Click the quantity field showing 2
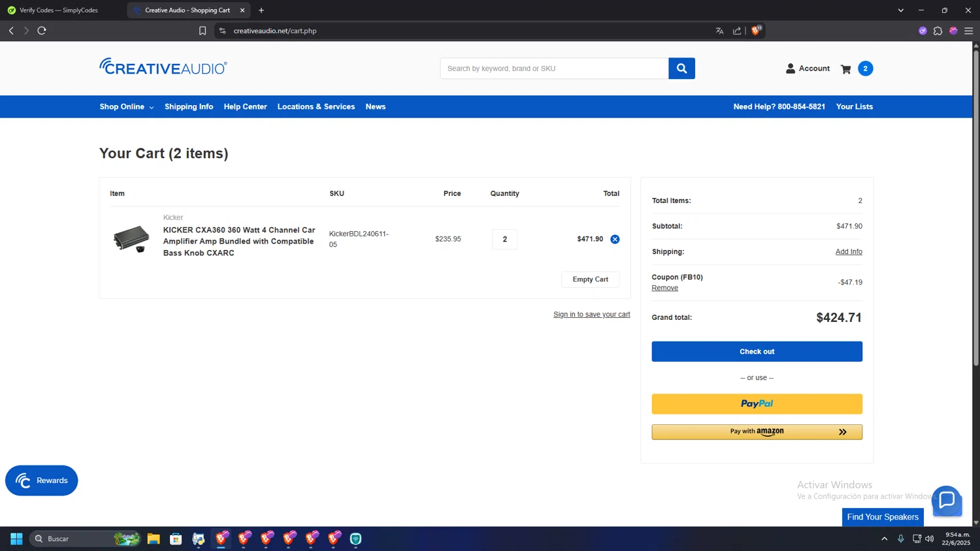Viewport: 980px width, 551px height. (504, 239)
